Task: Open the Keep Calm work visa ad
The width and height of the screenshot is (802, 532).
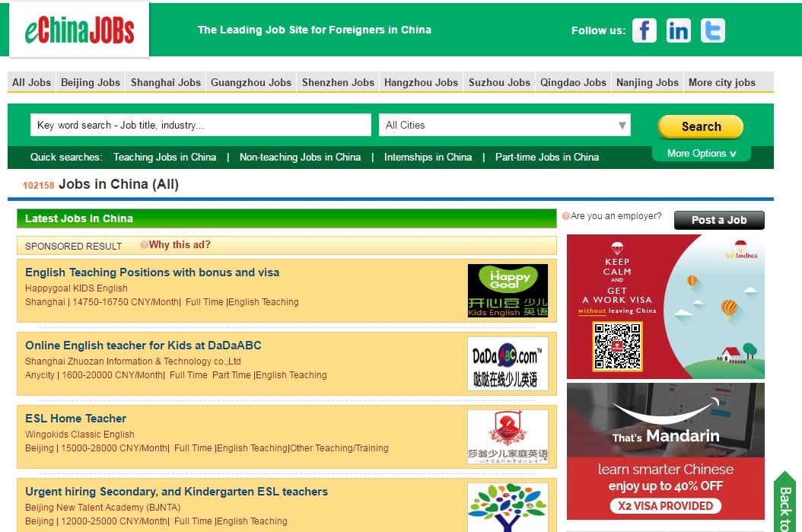Action: (x=666, y=307)
